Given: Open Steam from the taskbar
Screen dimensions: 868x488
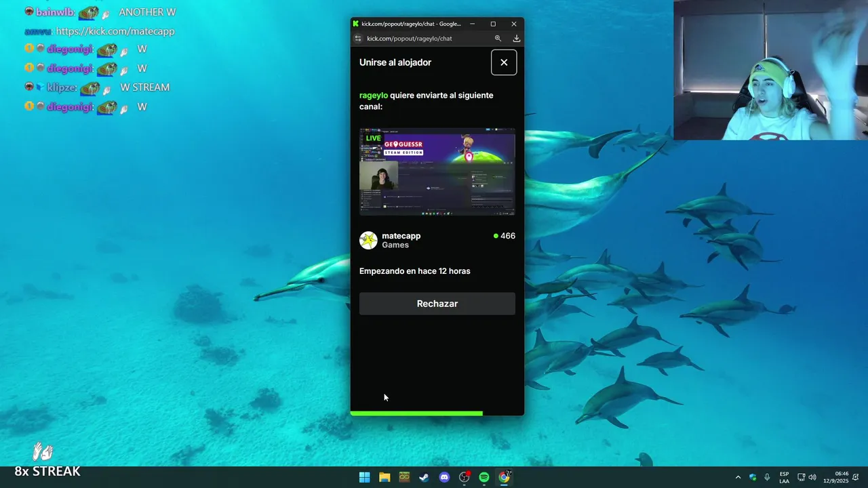Looking at the screenshot, I should click(424, 477).
